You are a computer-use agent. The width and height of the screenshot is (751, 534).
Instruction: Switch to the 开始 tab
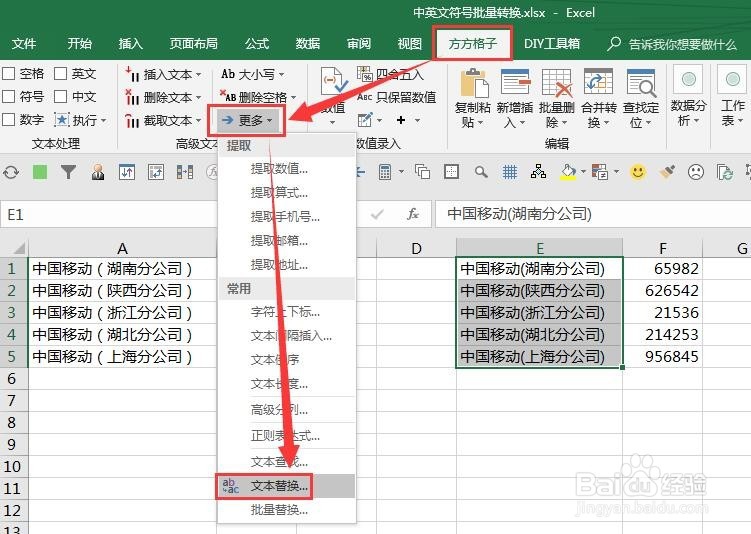(79, 44)
